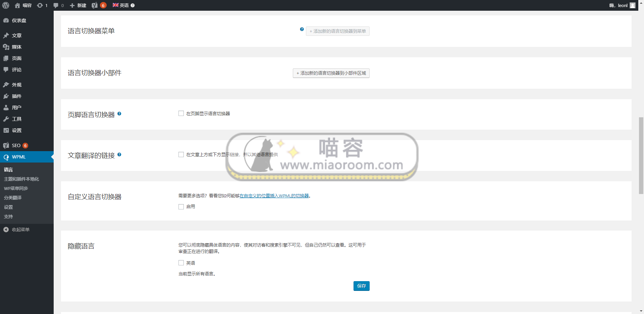Click the 媒体 media icon
The height and width of the screenshot is (314, 644).
[6, 47]
